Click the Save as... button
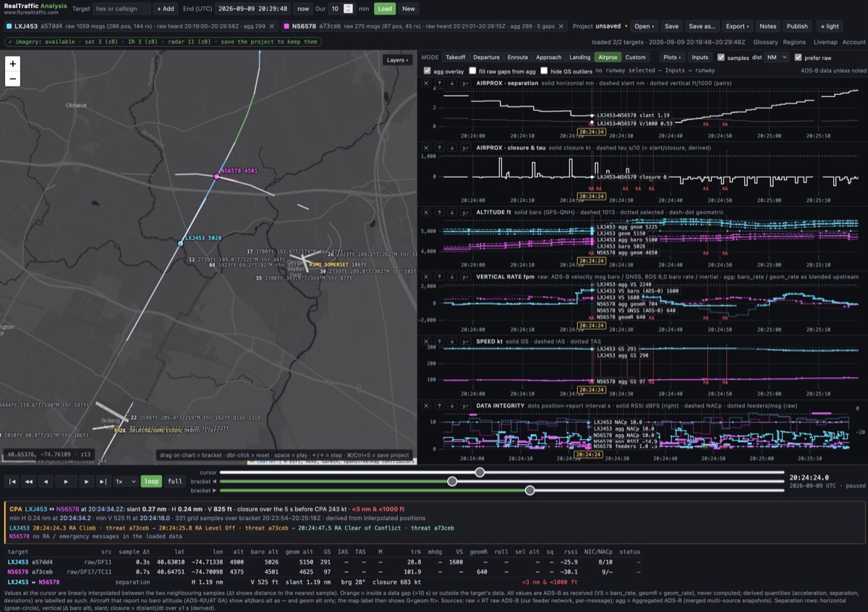Viewport: 868px width, 612px height. [702, 26]
